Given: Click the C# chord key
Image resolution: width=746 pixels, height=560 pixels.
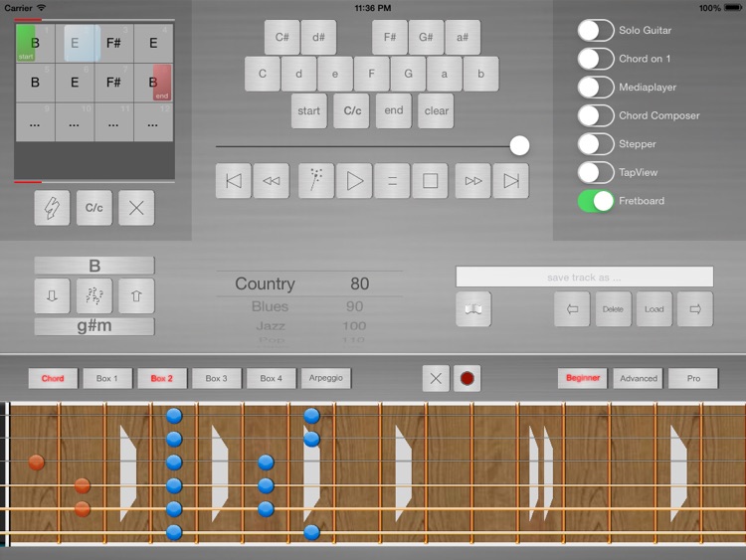Looking at the screenshot, I should (282, 37).
